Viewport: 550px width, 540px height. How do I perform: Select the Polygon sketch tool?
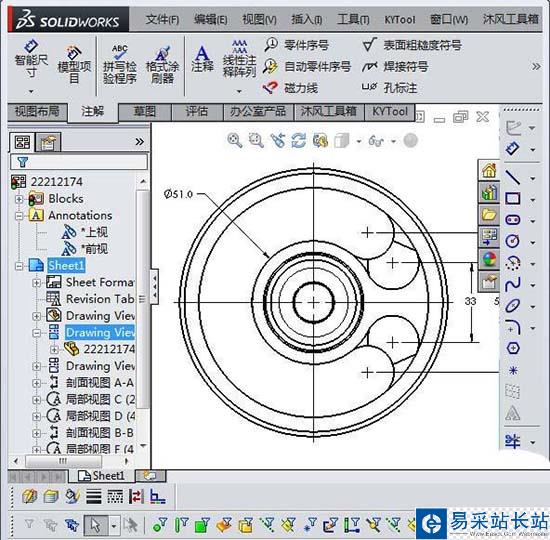pyautogui.click(x=512, y=348)
